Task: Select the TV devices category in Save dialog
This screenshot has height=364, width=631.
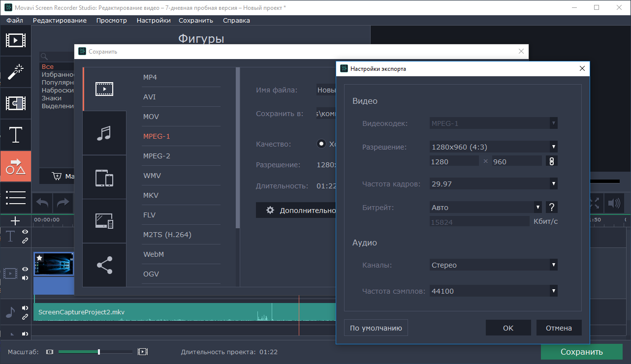Action: 104,221
